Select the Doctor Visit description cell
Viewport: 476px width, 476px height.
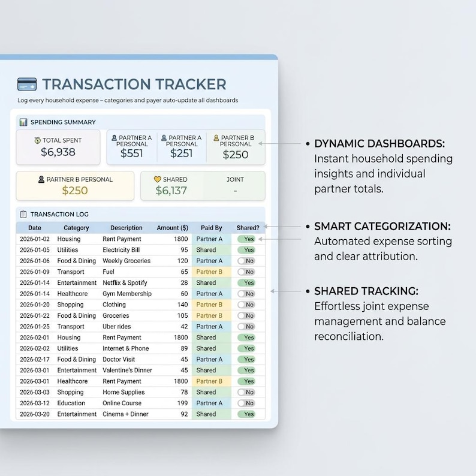[x=119, y=360]
